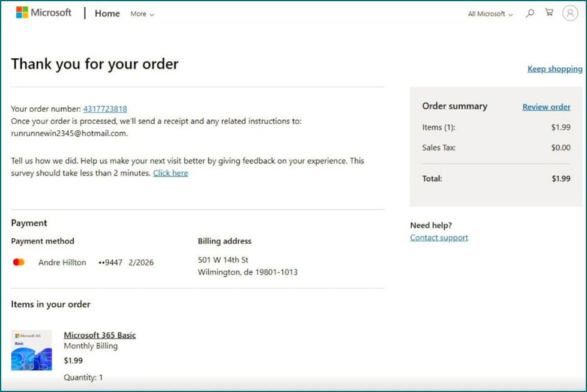Screen dimensions: 587x392
Task: Click the Total amount $1.99
Action: (561, 178)
